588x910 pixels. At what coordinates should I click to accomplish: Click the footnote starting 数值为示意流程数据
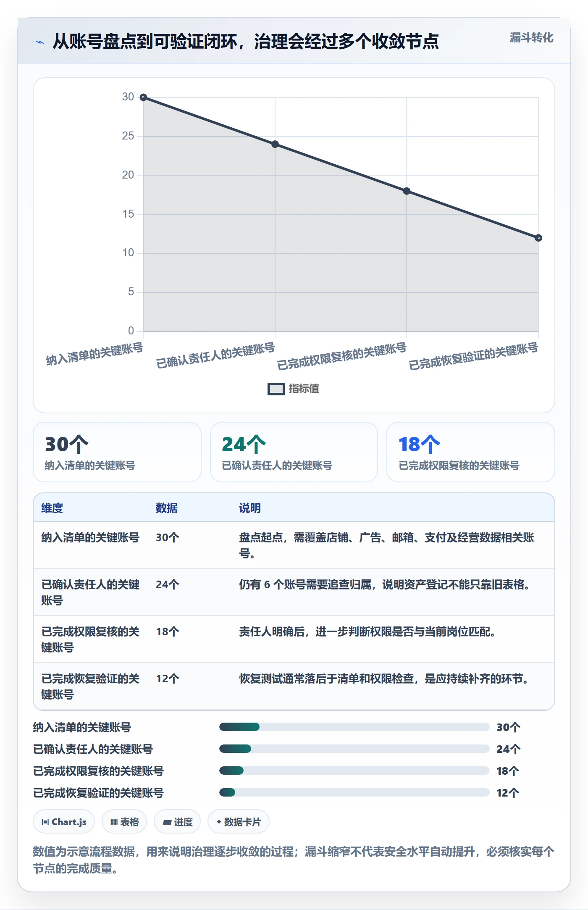click(294, 860)
